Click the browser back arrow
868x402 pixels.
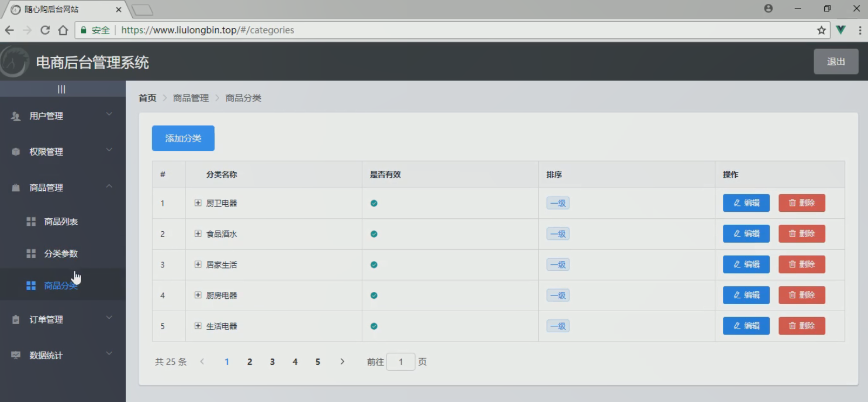point(9,30)
